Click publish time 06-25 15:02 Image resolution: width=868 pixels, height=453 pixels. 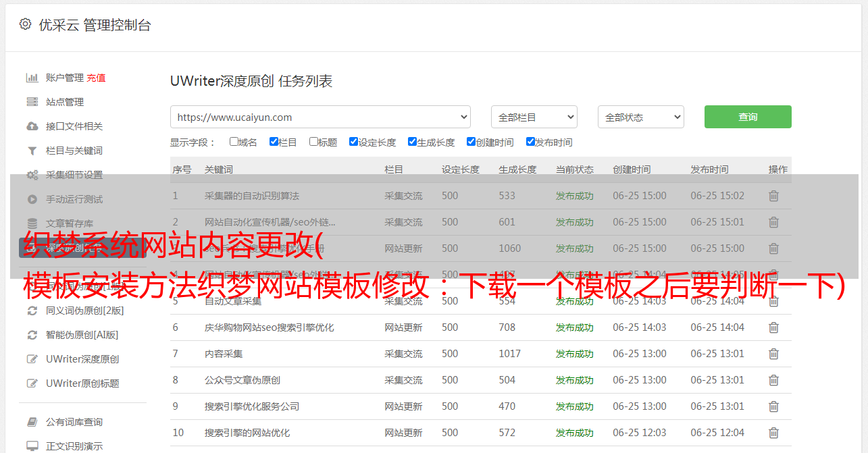tap(717, 196)
